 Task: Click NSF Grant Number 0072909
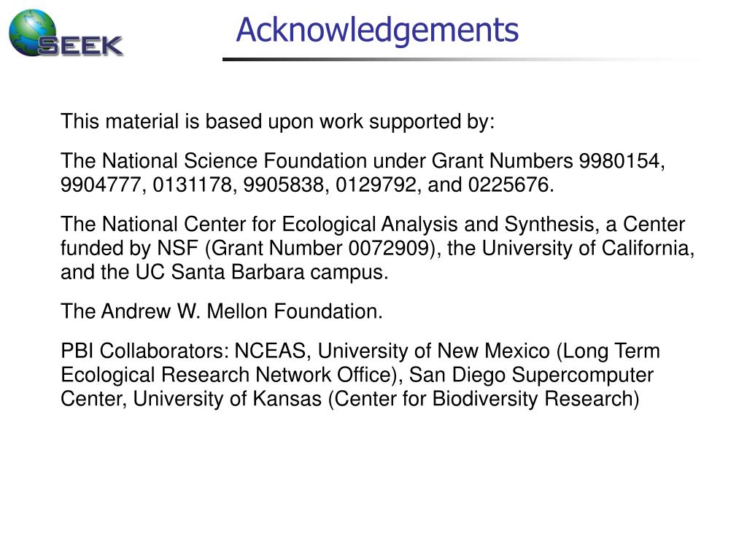(x=392, y=249)
